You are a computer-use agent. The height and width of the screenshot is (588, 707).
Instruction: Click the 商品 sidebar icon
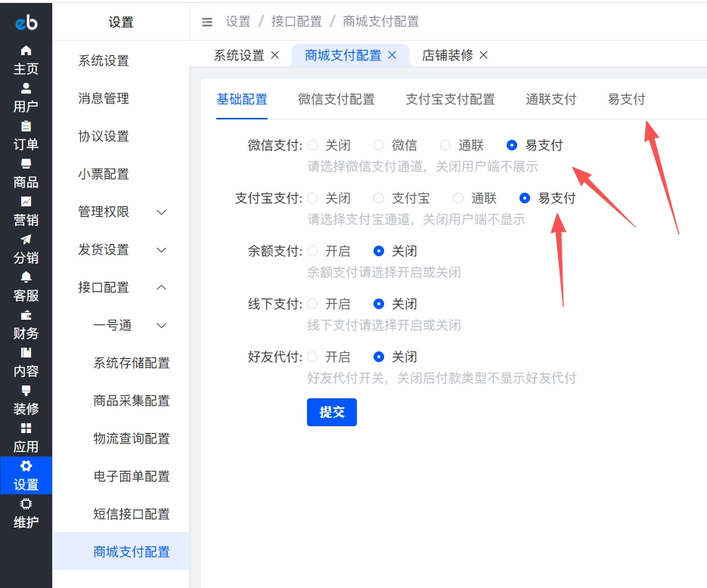(25, 173)
